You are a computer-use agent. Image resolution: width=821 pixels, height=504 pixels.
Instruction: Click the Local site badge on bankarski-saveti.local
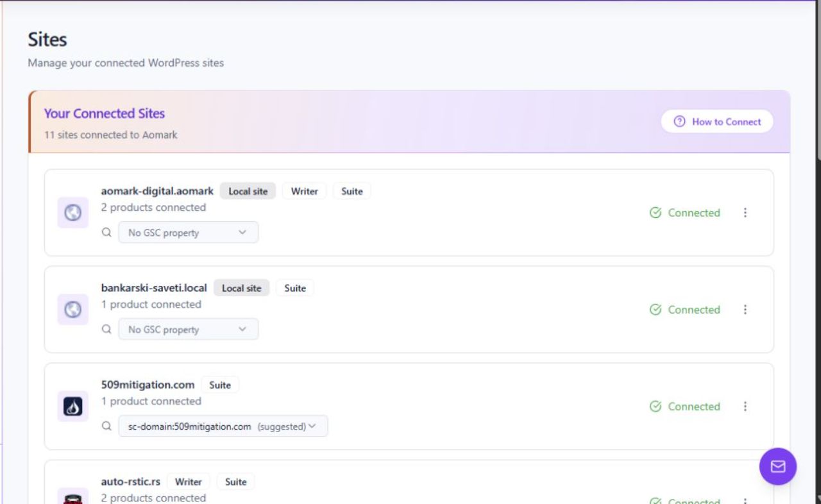242,288
